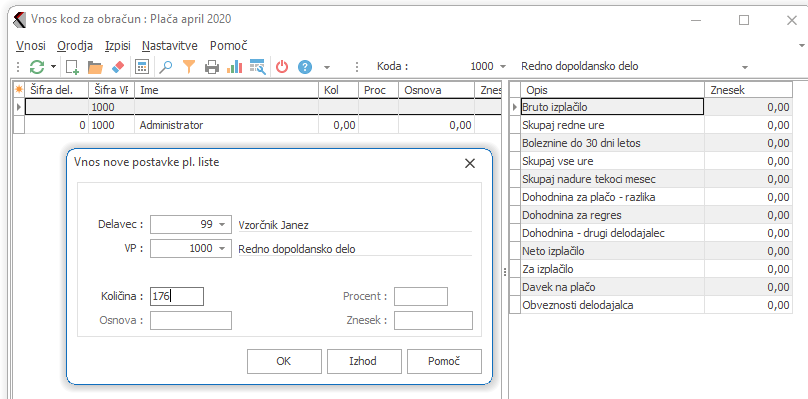Select the Administrator row name cell
This screenshot has width=808, height=399.
[227, 125]
